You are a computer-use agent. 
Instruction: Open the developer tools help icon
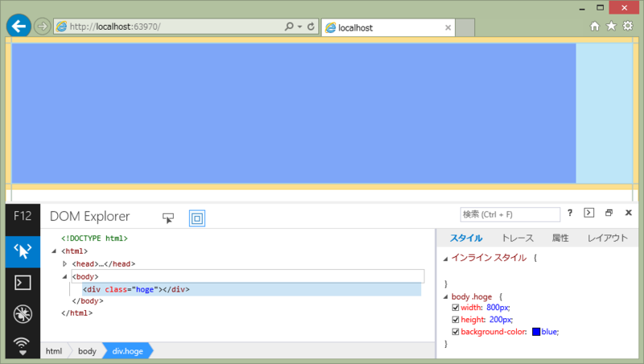click(570, 213)
